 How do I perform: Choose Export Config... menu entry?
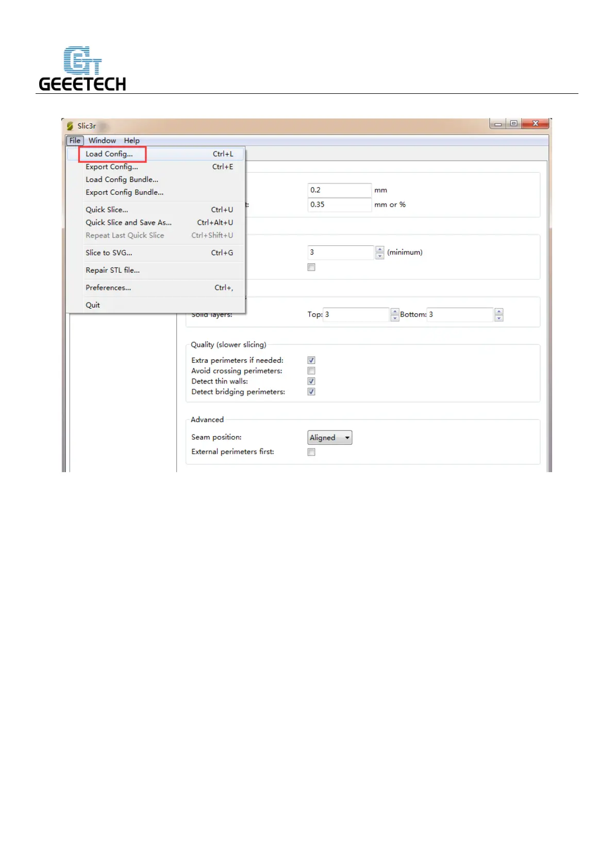[156, 166]
